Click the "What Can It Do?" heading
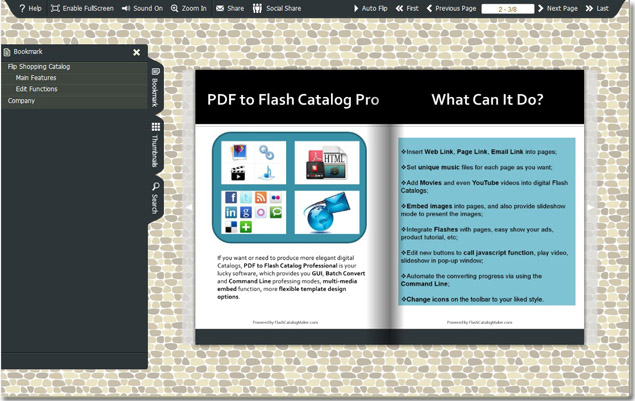This screenshot has width=635, height=401. [x=487, y=100]
